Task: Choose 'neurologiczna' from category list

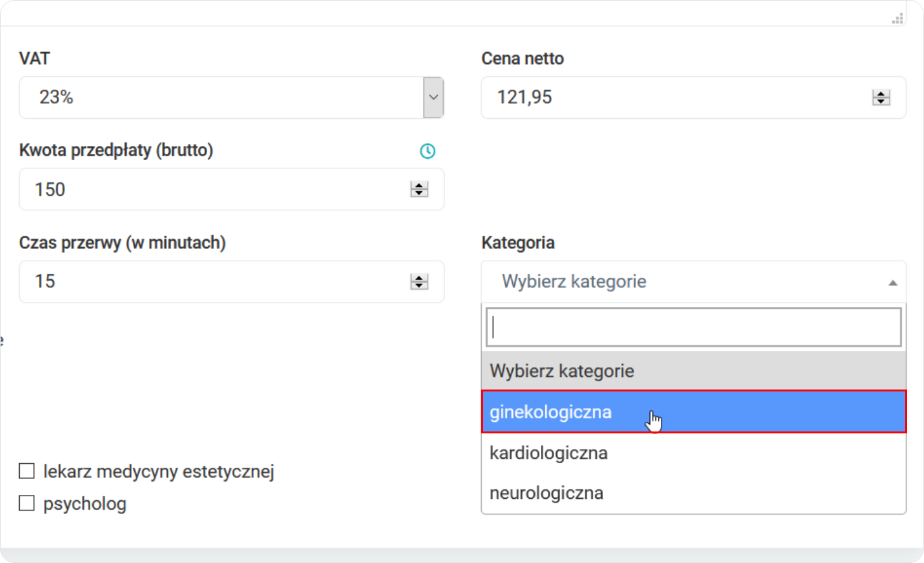Action: point(693,493)
